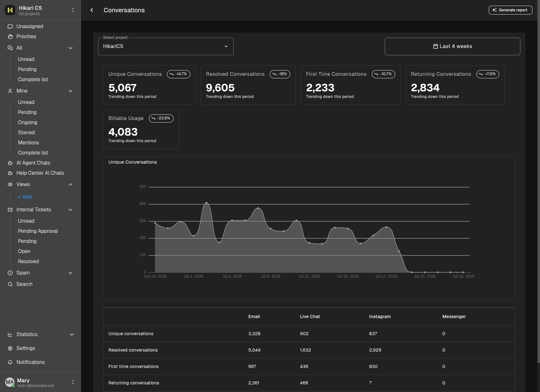Collapse the Views section chevron

71,184
